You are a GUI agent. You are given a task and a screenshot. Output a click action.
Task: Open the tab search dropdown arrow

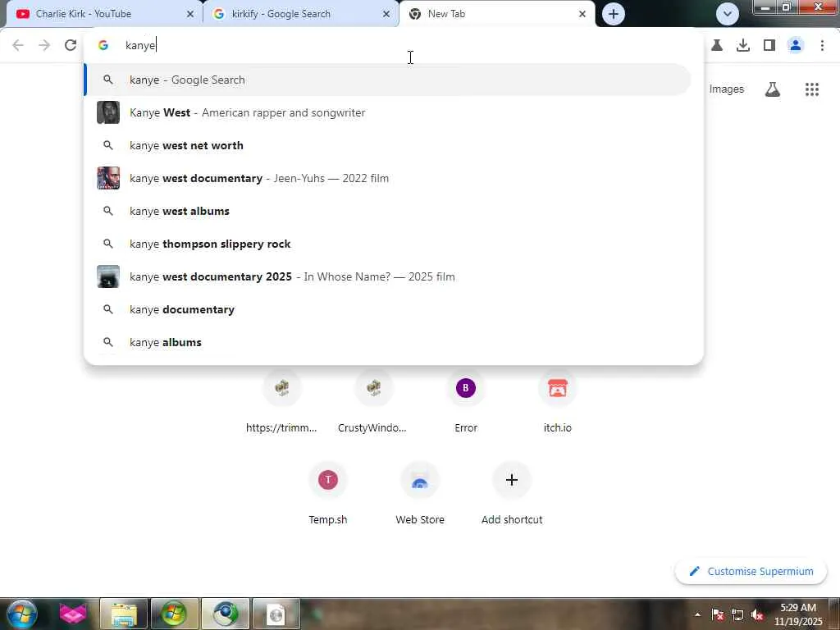pos(727,14)
